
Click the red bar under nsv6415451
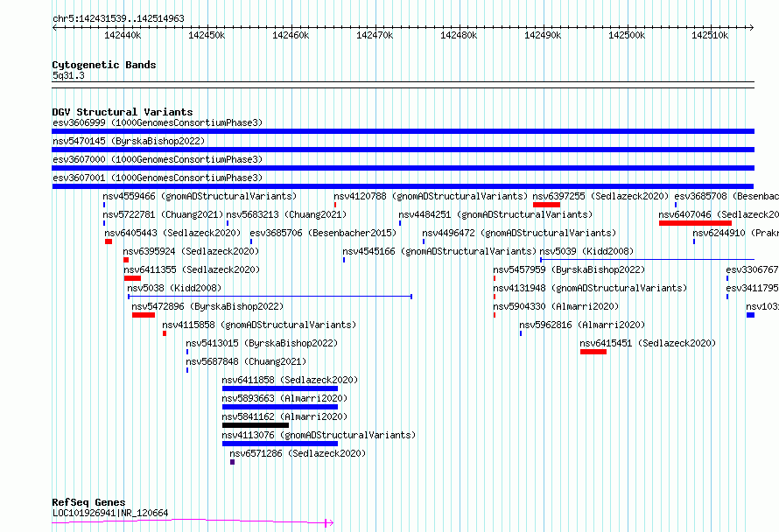(x=593, y=352)
